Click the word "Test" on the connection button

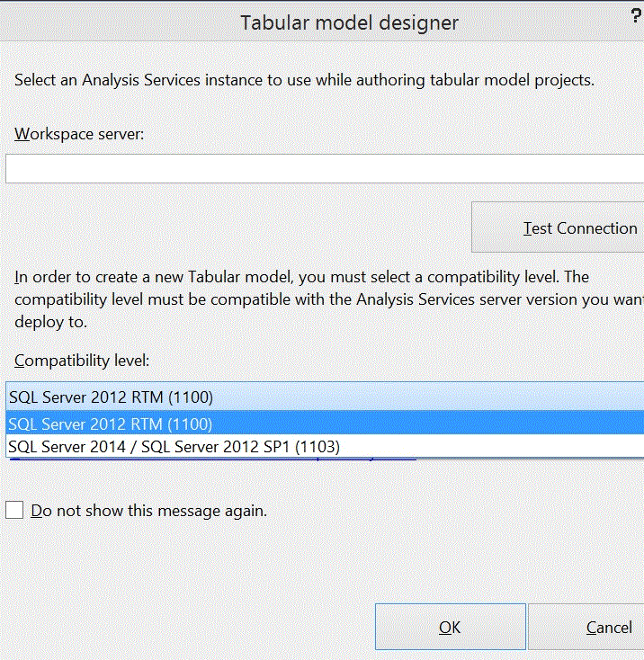tap(538, 228)
